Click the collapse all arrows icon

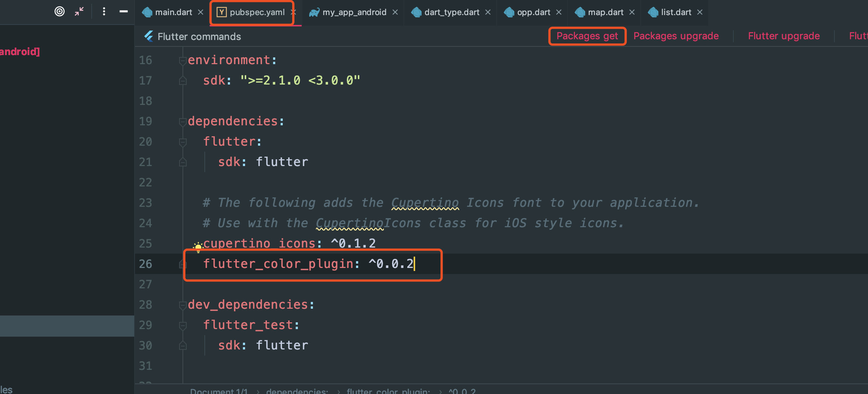pos(79,12)
